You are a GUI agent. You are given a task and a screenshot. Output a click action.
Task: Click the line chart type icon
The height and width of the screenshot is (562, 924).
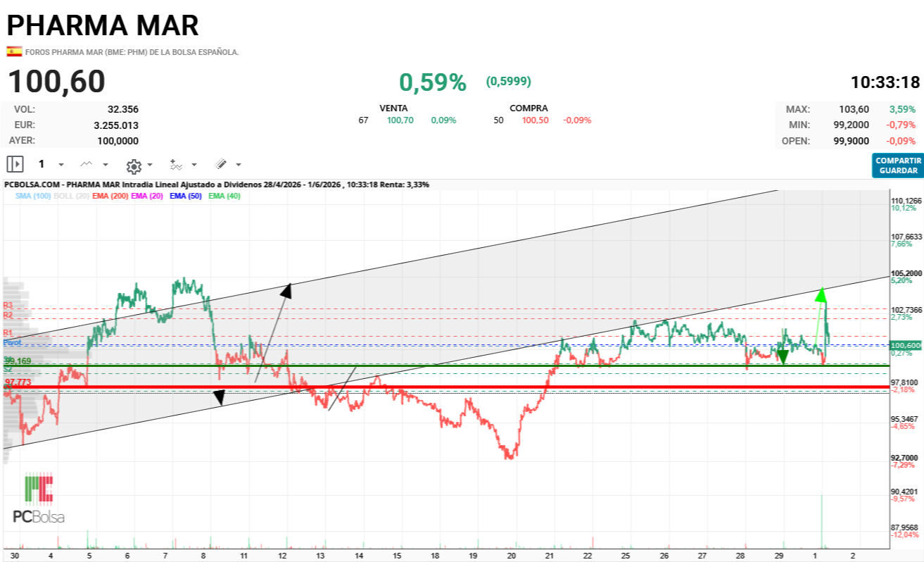click(87, 164)
